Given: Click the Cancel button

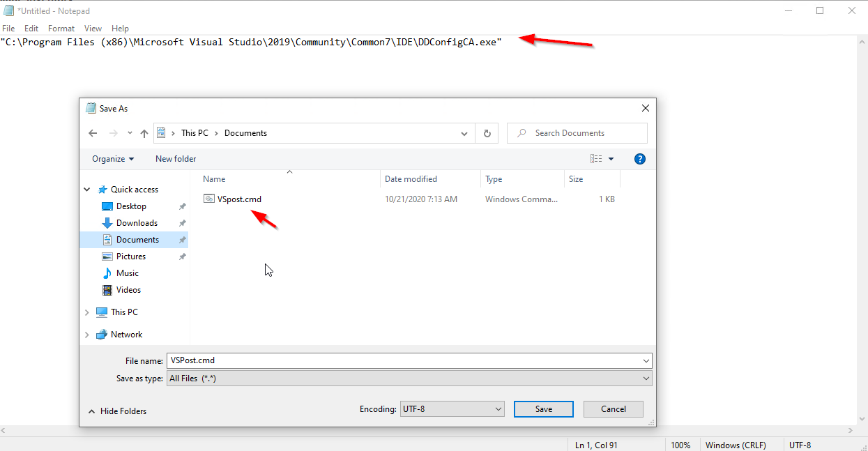Looking at the screenshot, I should click(614, 409).
